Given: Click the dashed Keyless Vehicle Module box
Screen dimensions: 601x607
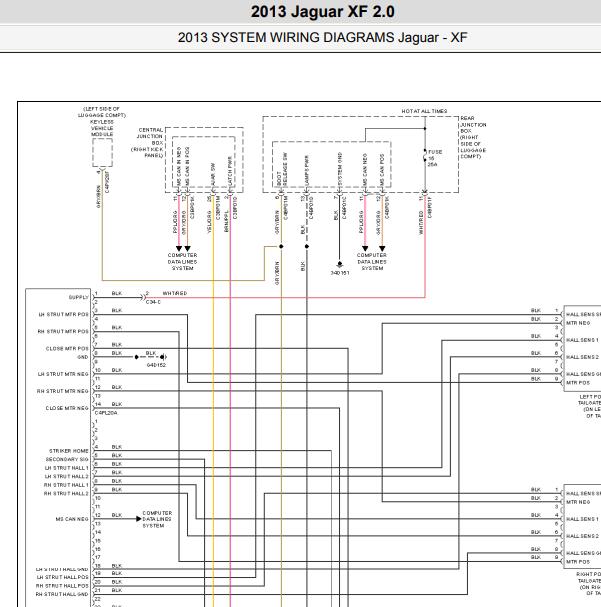Looking at the screenshot, I should coord(102,153).
